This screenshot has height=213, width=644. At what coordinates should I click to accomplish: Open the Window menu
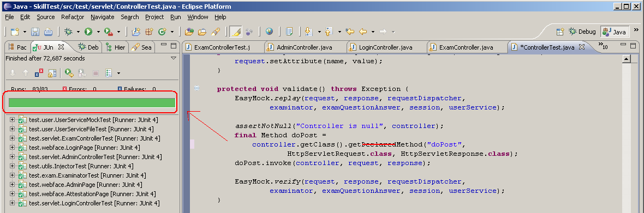pyautogui.click(x=198, y=17)
